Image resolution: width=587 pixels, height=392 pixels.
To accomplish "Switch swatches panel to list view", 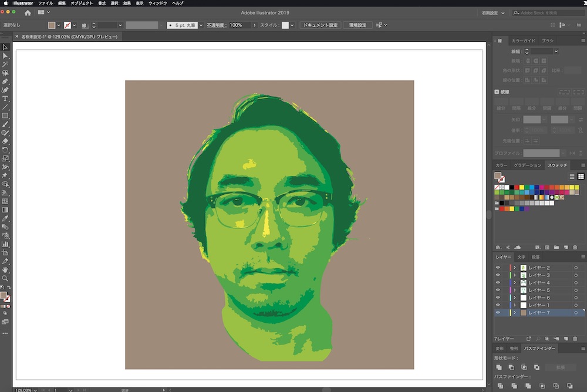I will coord(572,176).
